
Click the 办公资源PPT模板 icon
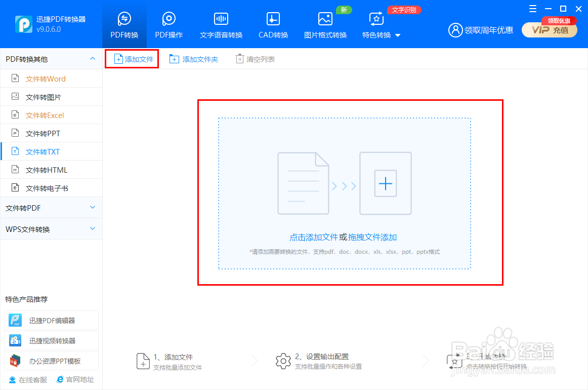(15, 361)
